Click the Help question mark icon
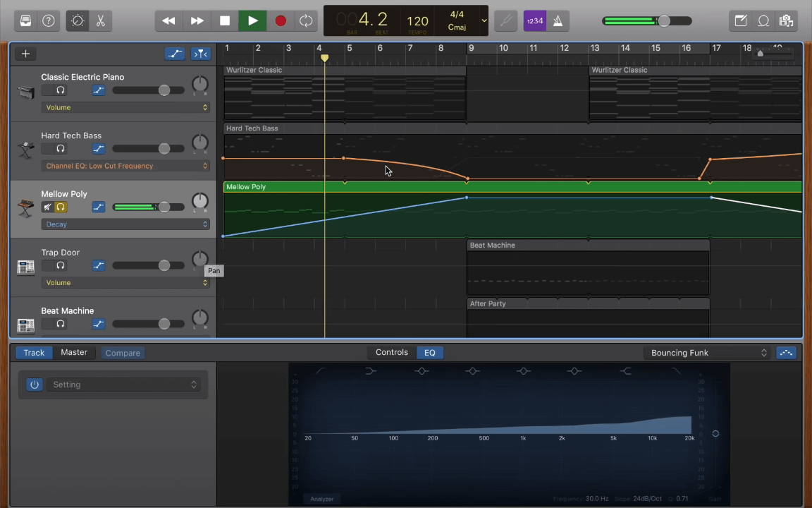Image resolution: width=812 pixels, height=508 pixels. (48, 20)
